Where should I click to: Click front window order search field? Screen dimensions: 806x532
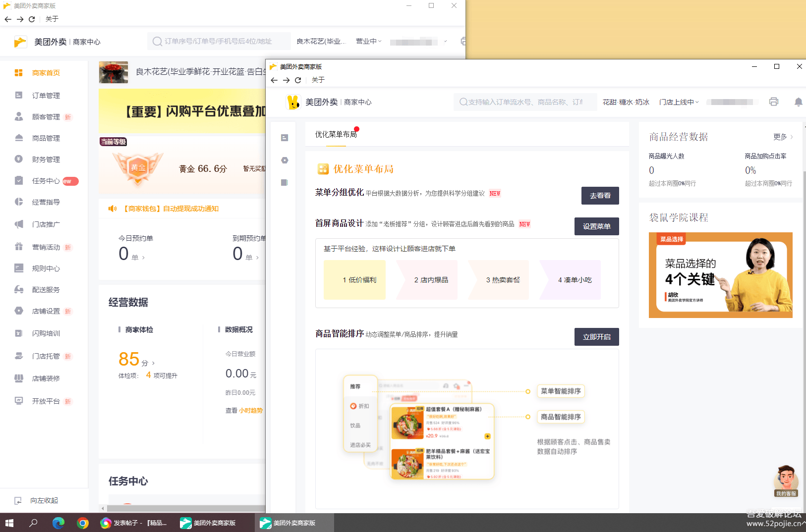pyautogui.click(x=525, y=102)
